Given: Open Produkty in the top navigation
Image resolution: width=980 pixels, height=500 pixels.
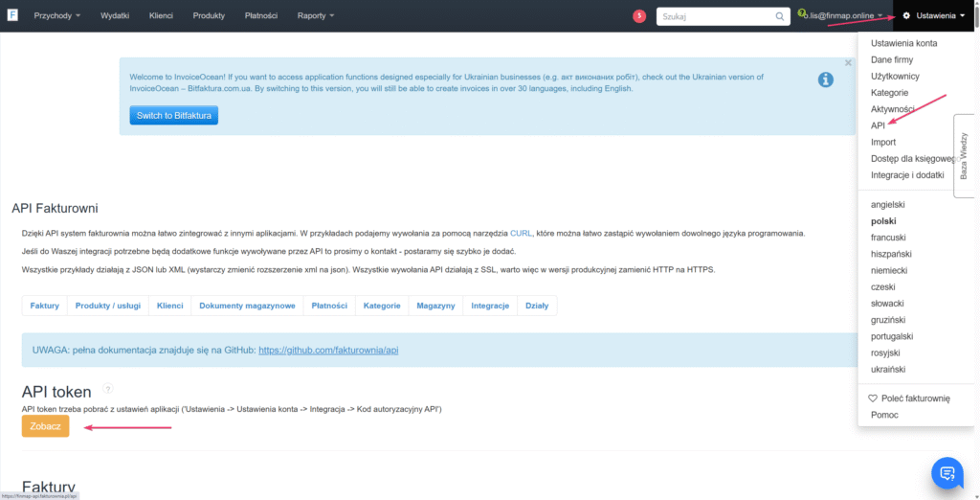Looking at the screenshot, I should [x=209, y=15].
